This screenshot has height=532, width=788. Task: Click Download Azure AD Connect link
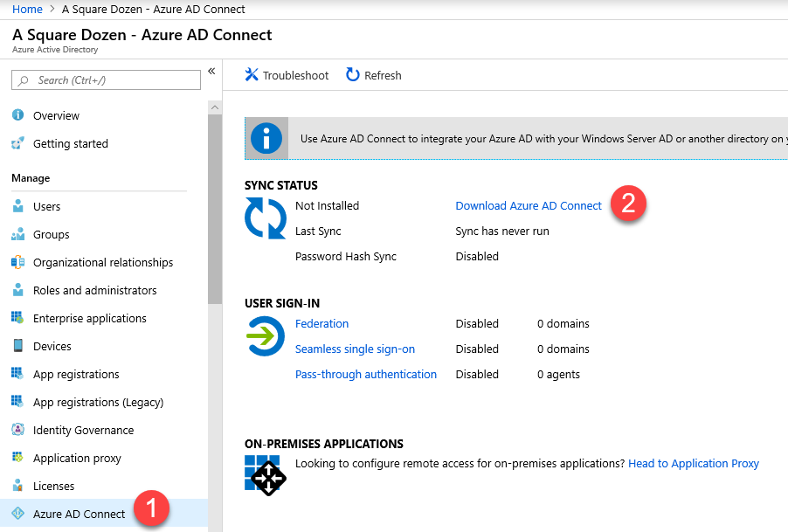pos(529,206)
